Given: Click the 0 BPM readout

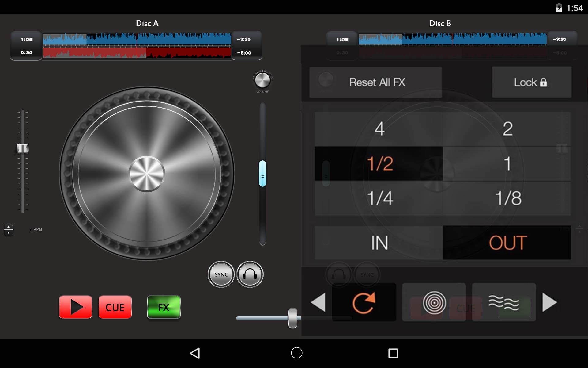Looking at the screenshot, I should (x=36, y=229).
